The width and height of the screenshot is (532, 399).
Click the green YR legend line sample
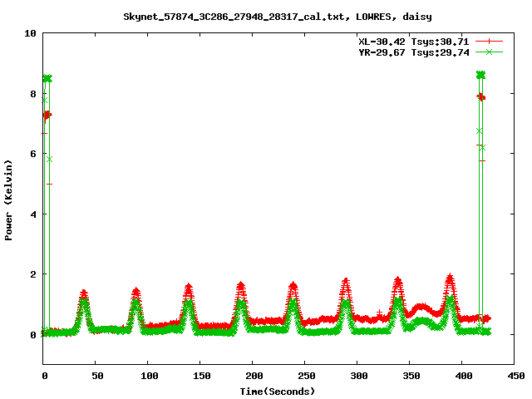click(489, 52)
